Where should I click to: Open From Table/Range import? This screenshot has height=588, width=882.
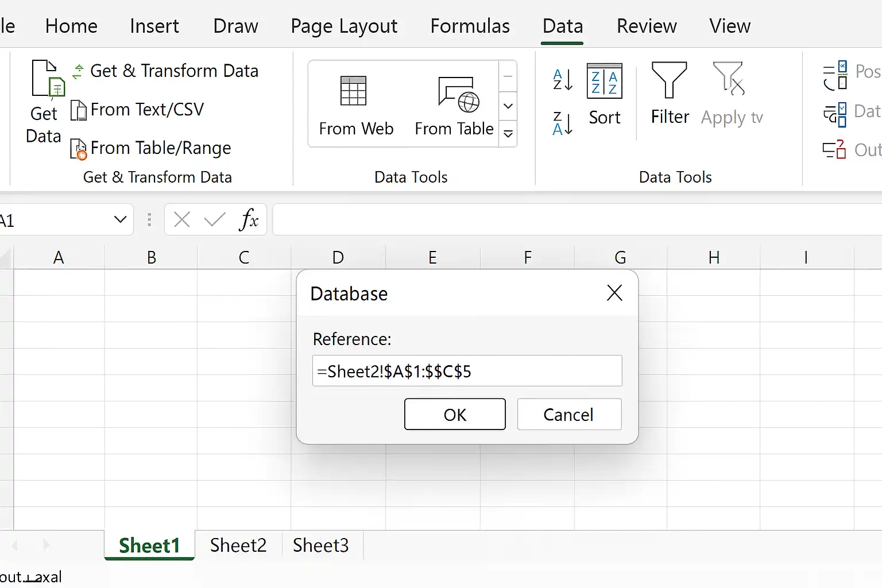coord(78,149)
